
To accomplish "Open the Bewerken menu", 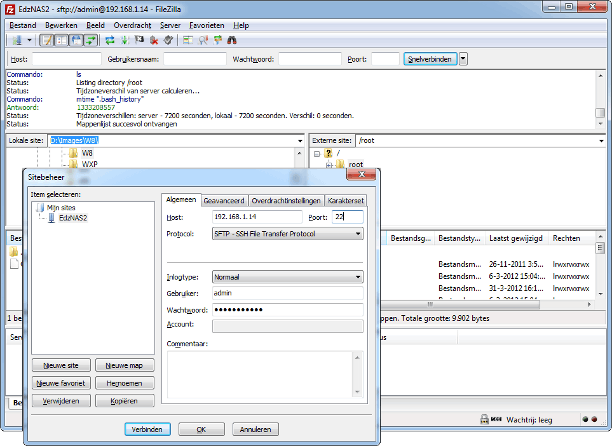I will click(x=61, y=25).
